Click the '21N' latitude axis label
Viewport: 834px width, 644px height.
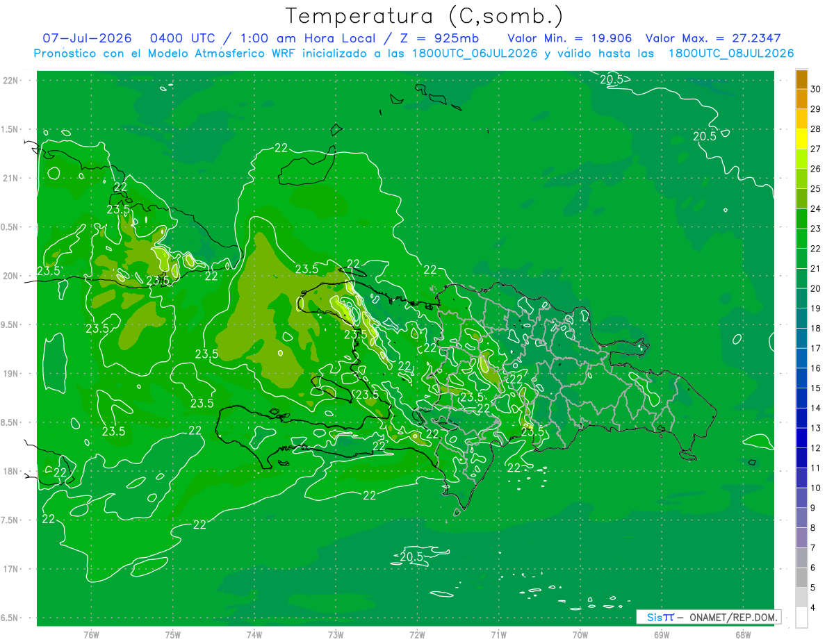point(11,178)
